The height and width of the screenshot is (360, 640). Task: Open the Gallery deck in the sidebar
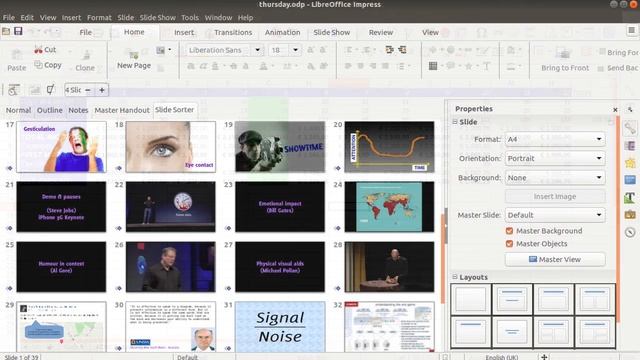pos(630,214)
